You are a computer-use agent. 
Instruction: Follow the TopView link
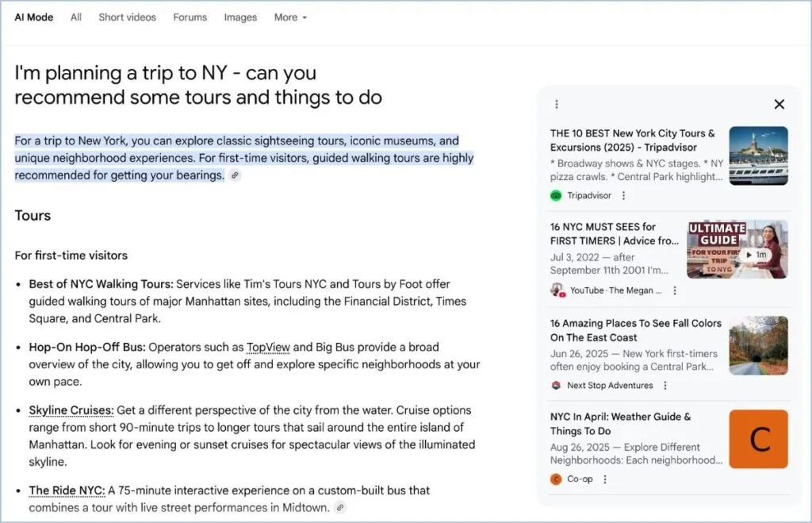point(268,348)
